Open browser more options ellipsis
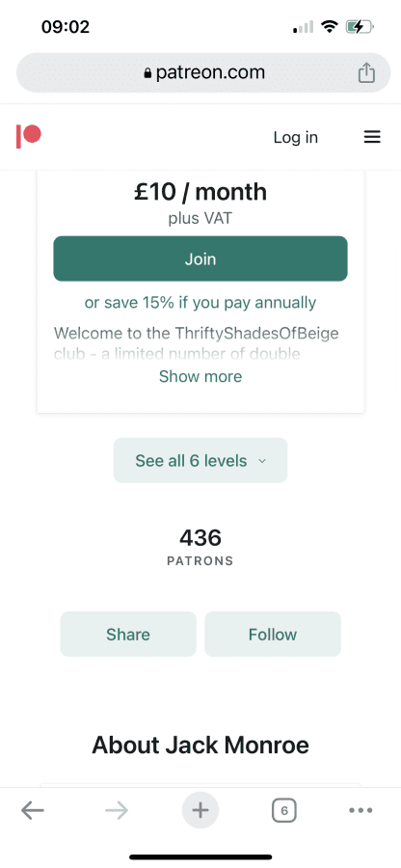 (361, 810)
